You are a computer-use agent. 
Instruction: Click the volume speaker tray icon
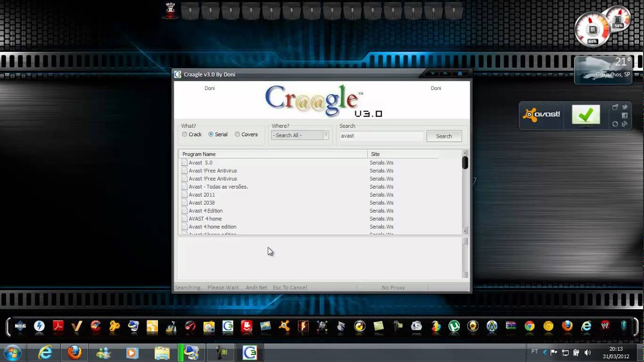click(x=587, y=352)
